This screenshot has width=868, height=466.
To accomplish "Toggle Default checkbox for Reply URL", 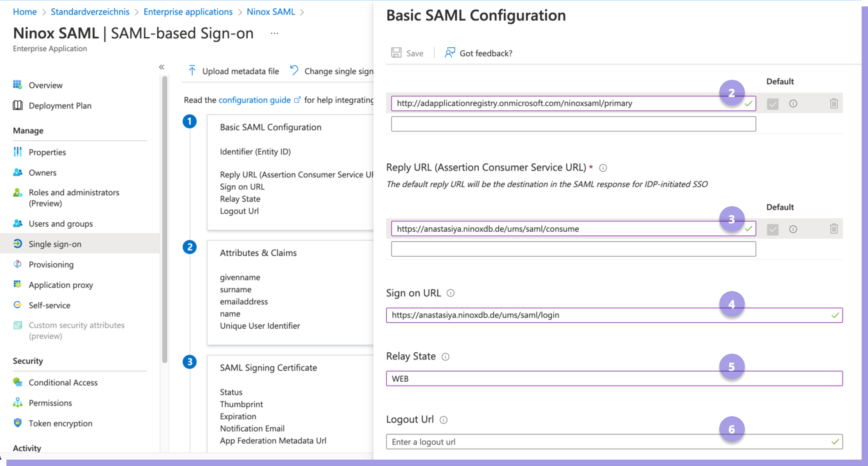I will 772,229.
